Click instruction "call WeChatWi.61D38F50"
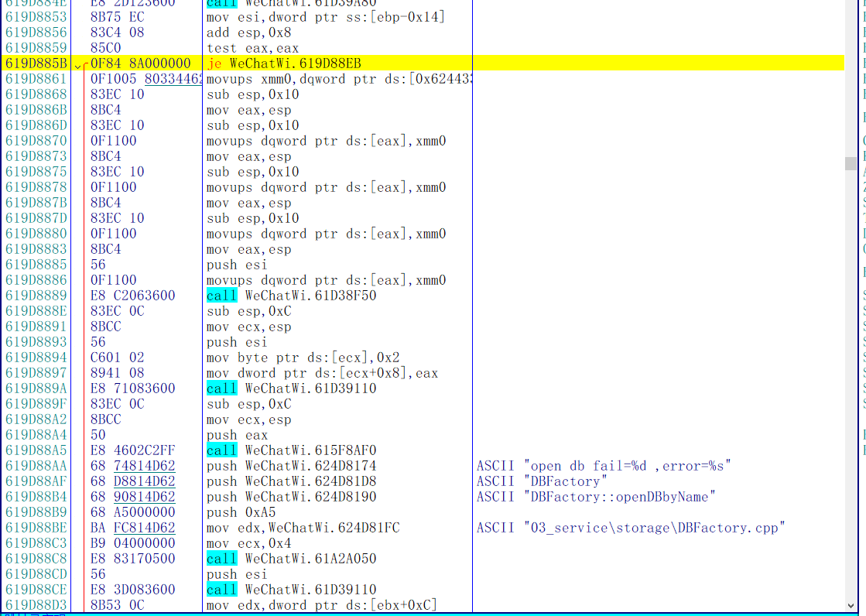Image resolution: width=866 pixels, height=616 pixels. [292, 296]
